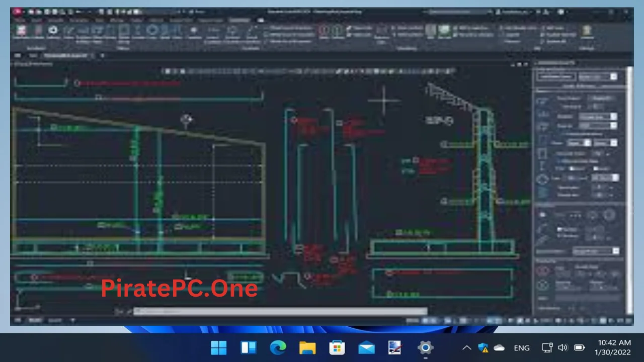Screen dimensions: 644x362
Task: Expand the bottom dropdown in palette's middle section
Action: point(596,251)
